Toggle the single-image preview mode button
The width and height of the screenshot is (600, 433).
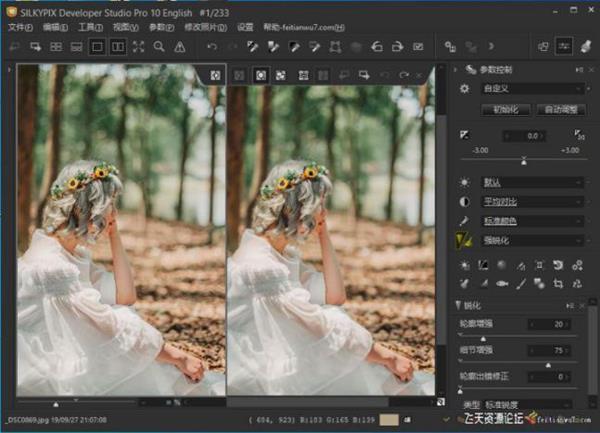(x=97, y=47)
